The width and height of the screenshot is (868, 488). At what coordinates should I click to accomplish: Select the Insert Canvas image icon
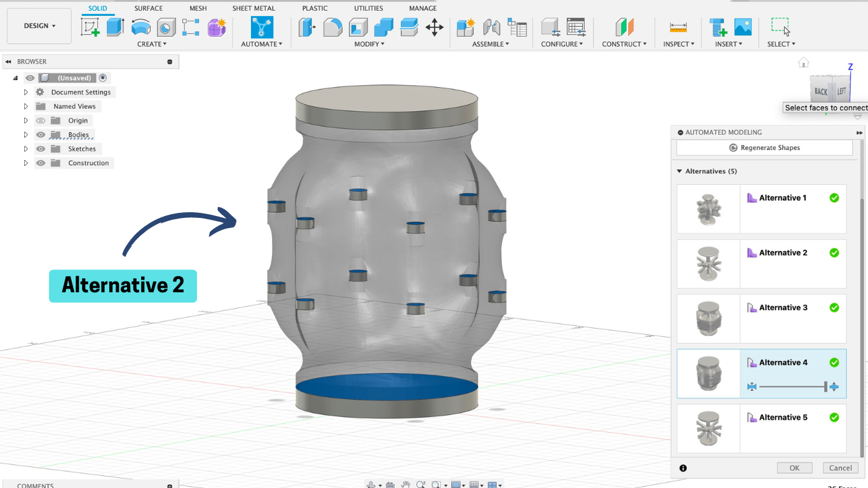point(743,27)
